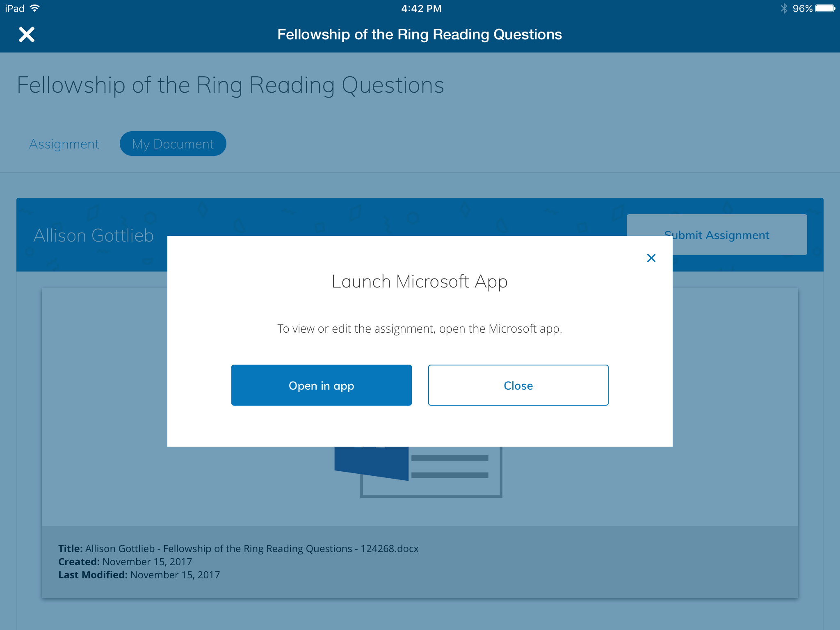Tap the Wi-Fi status icon
Screen dimensions: 840x630
[x=35, y=8]
